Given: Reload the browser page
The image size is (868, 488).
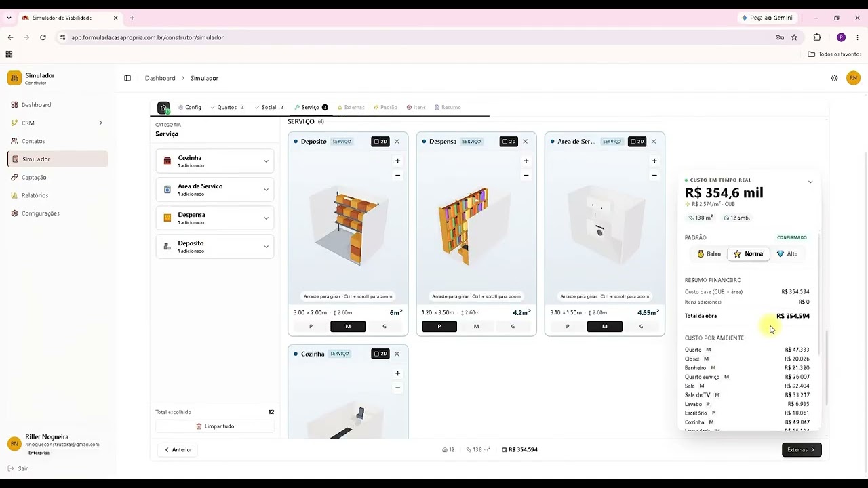Looking at the screenshot, I should point(43,37).
